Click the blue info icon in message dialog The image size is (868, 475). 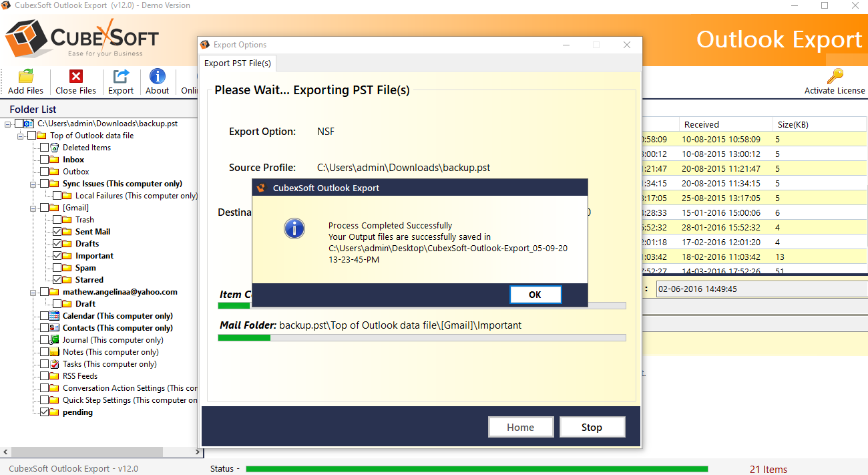294,228
